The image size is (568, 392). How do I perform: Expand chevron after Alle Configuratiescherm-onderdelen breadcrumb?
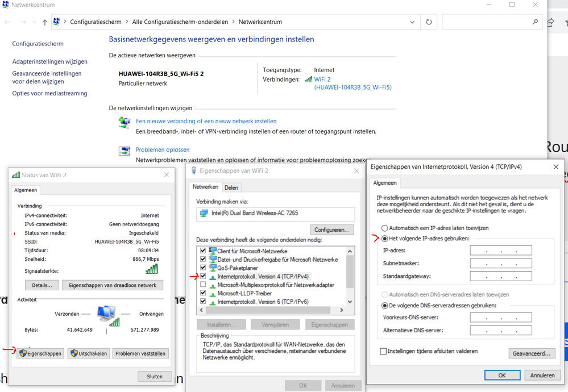tap(233, 22)
